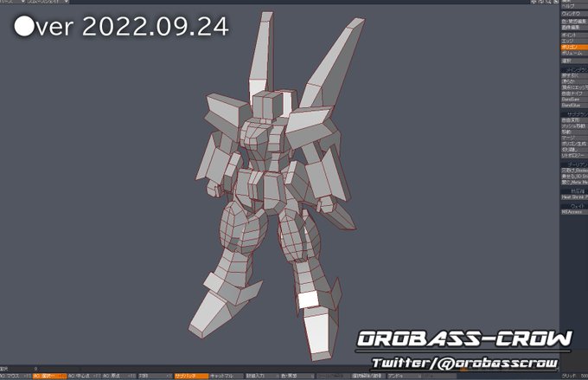Activate the 頂点にエッジ tool
This screenshot has width=588, height=380.
(x=574, y=87)
